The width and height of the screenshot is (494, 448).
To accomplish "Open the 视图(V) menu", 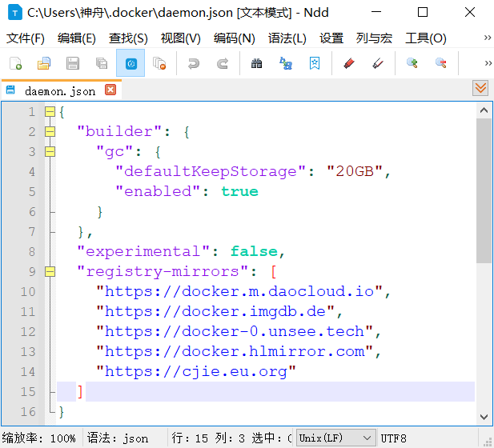I will 180,38.
